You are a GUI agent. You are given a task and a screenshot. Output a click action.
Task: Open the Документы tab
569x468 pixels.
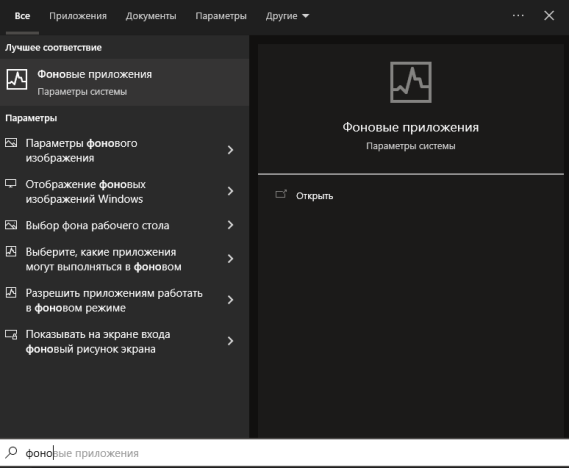pos(151,16)
